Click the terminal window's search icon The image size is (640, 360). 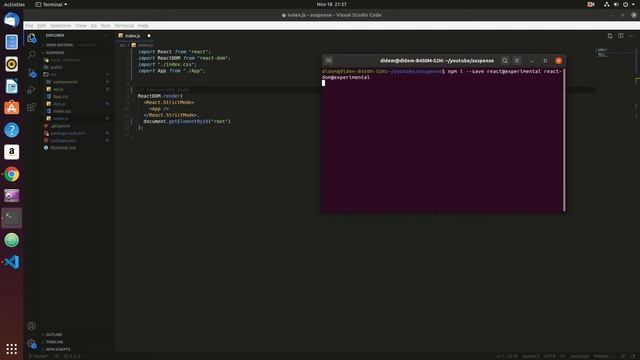(x=505, y=61)
